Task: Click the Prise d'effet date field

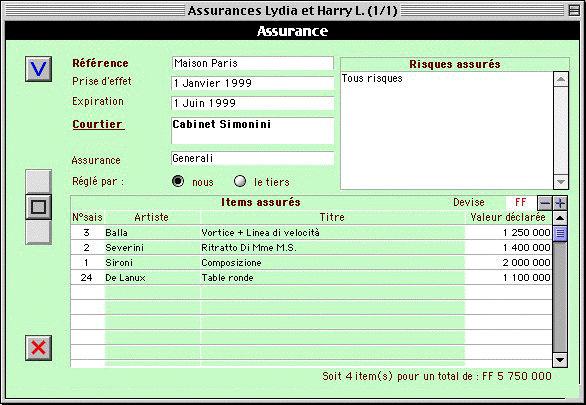Action: click(x=253, y=83)
